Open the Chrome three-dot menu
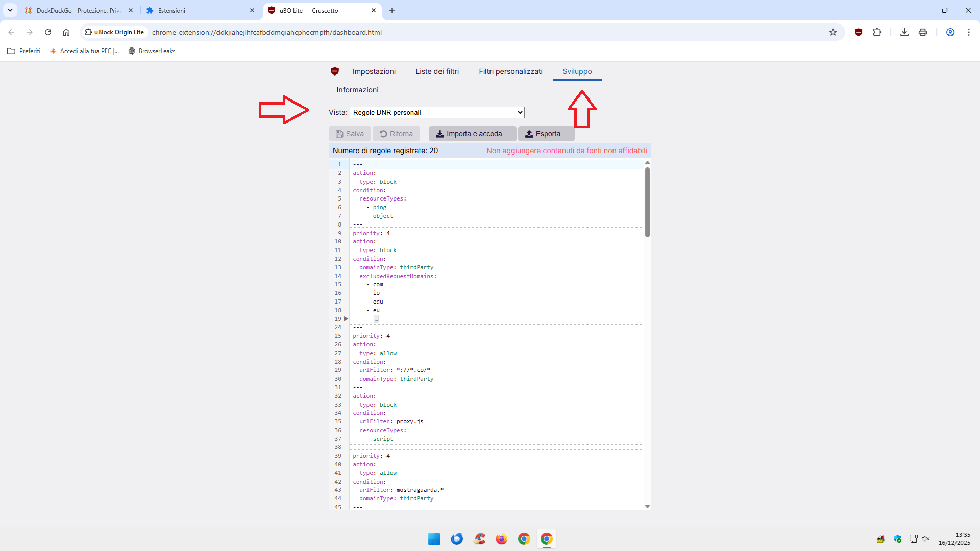The width and height of the screenshot is (980, 551). (x=969, y=32)
